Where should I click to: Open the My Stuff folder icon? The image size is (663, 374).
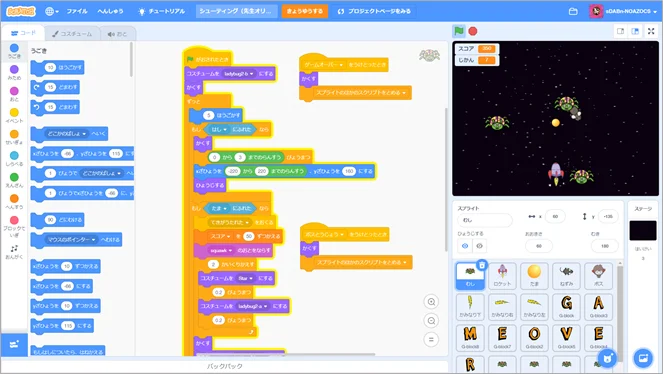pos(573,11)
